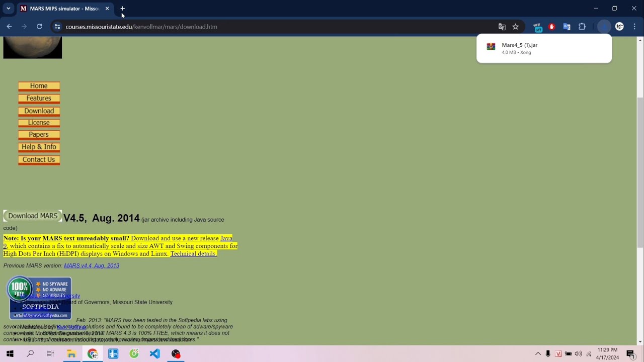Viewport: 644px width, 362px height.
Task: Open the Help & Info menu button
Action: [39, 147]
